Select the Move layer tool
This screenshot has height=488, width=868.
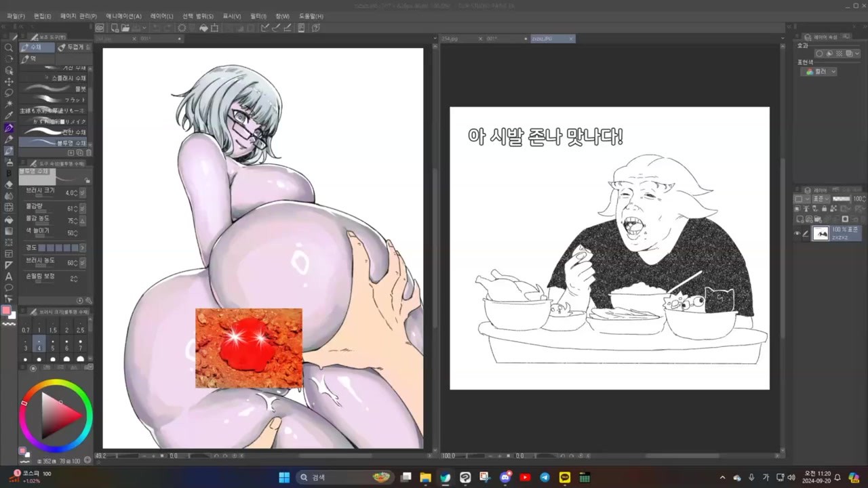coord(9,81)
